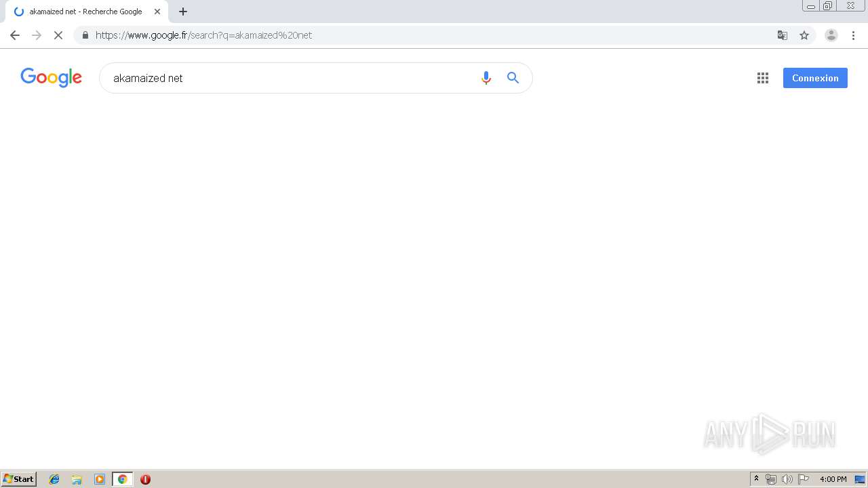Viewport: 868px width, 488px height.
Task: Open the media player taskbar icon
Action: pyautogui.click(x=100, y=479)
